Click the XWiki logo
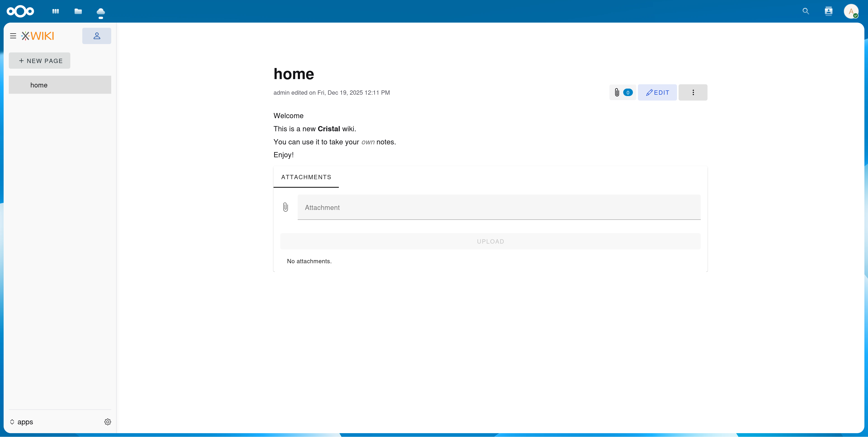The image size is (868, 437). click(x=38, y=36)
